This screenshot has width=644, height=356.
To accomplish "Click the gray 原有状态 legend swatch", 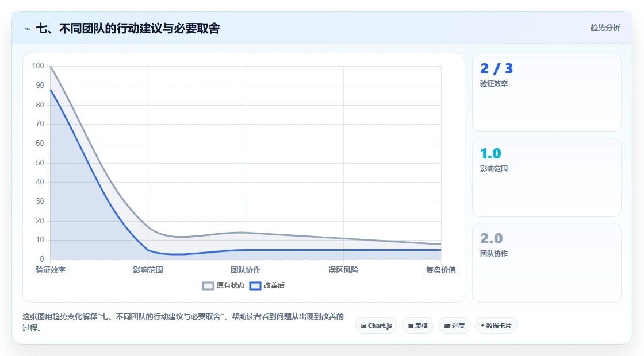I will 208,286.
